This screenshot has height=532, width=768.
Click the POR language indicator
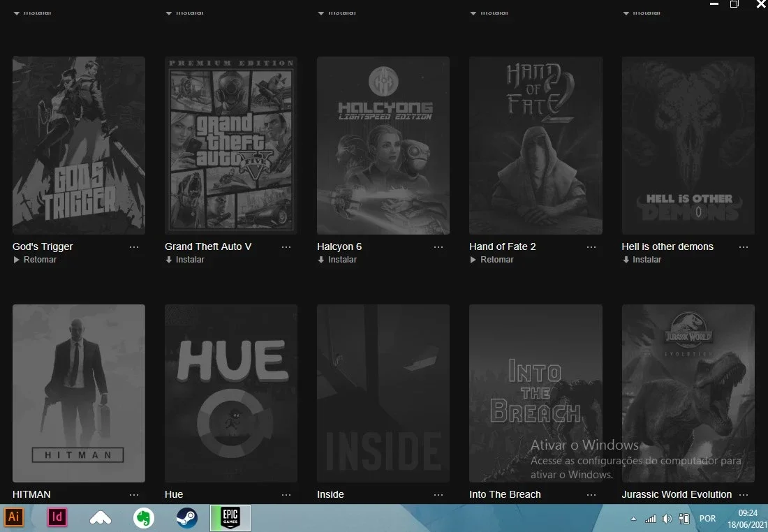707,519
